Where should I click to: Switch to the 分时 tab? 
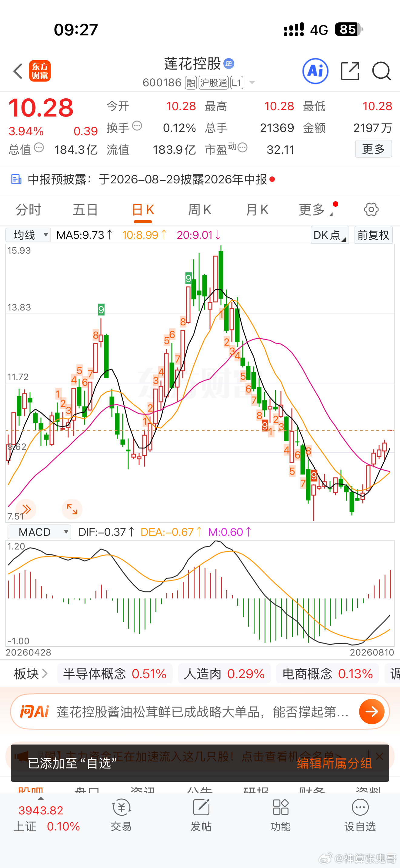(28, 210)
